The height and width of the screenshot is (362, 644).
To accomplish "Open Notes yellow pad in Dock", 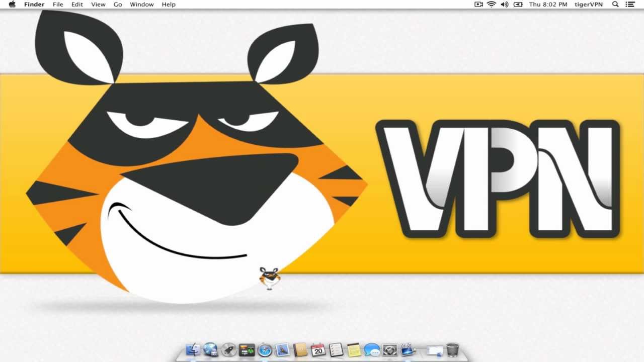I will (x=354, y=350).
